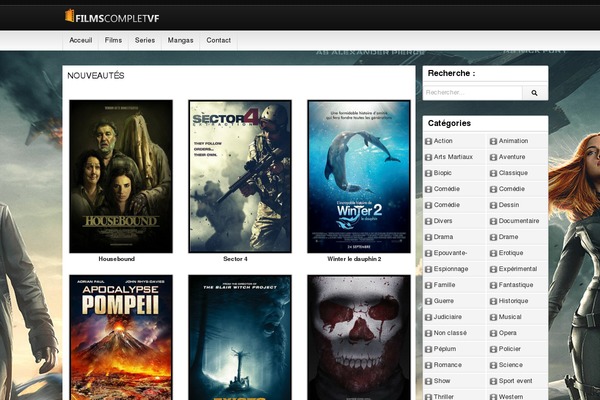Click the icon beside Famille category

click(x=429, y=285)
